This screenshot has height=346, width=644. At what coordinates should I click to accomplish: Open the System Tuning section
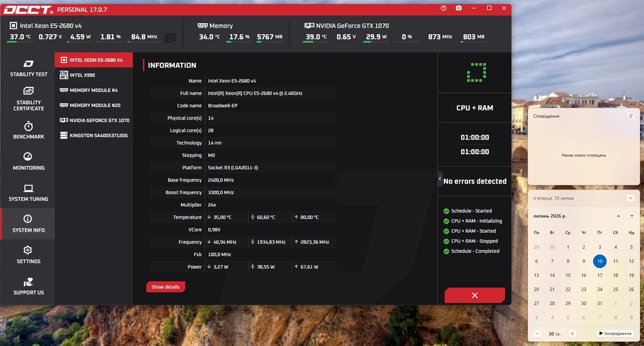tap(28, 193)
